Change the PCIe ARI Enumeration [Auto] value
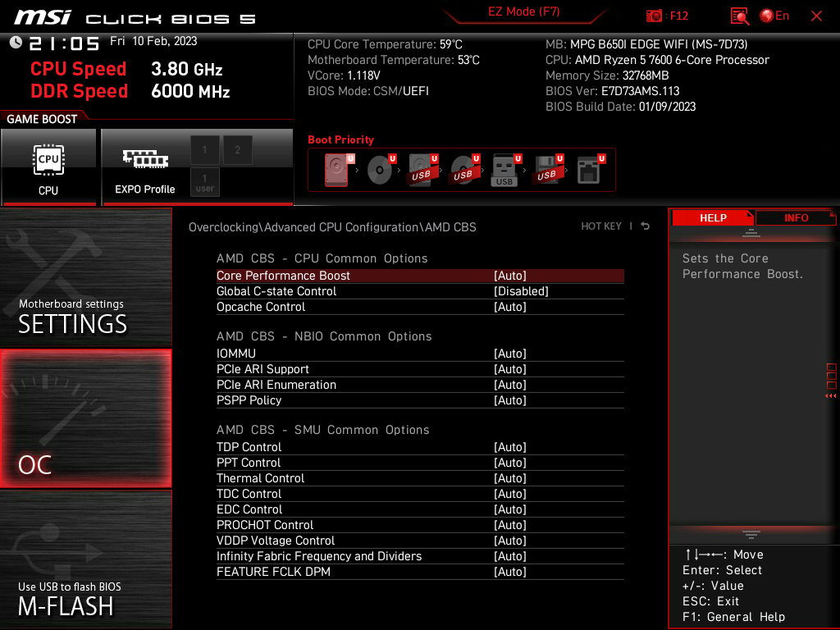 [510, 385]
